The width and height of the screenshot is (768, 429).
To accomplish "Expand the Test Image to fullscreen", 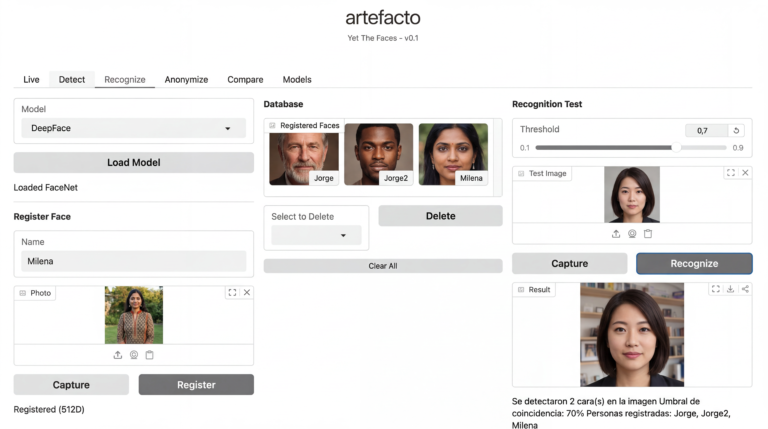I will (730, 173).
